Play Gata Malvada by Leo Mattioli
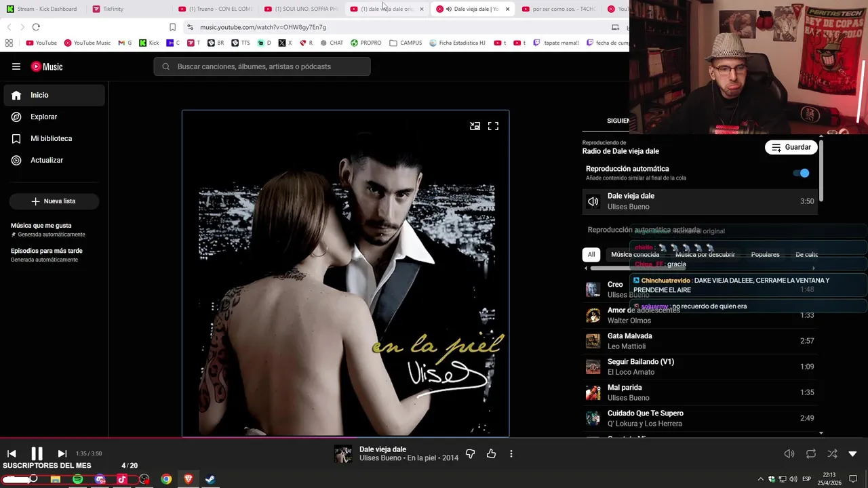868x488 pixels. click(700, 341)
